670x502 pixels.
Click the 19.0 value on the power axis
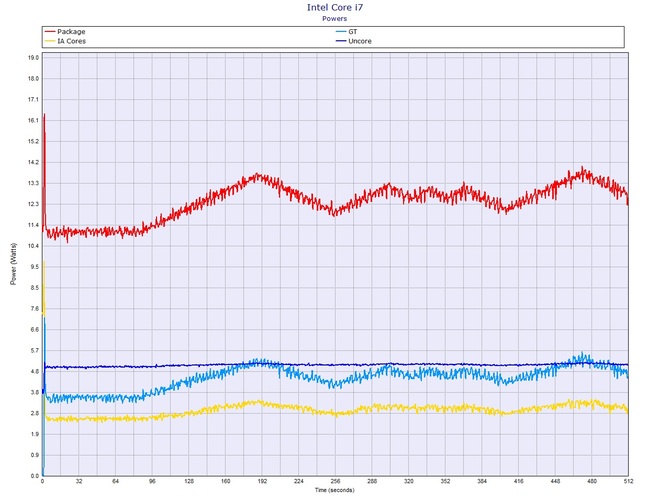pos(34,58)
